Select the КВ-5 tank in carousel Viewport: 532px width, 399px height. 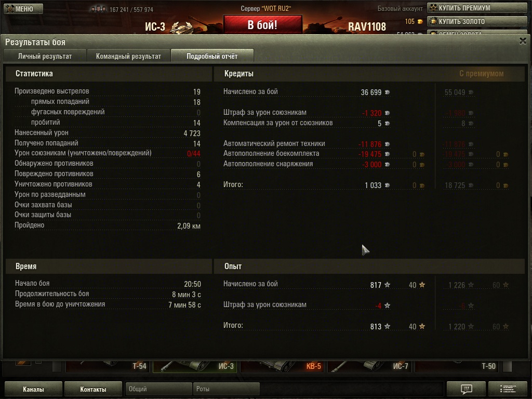pyautogui.click(x=281, y=366)
